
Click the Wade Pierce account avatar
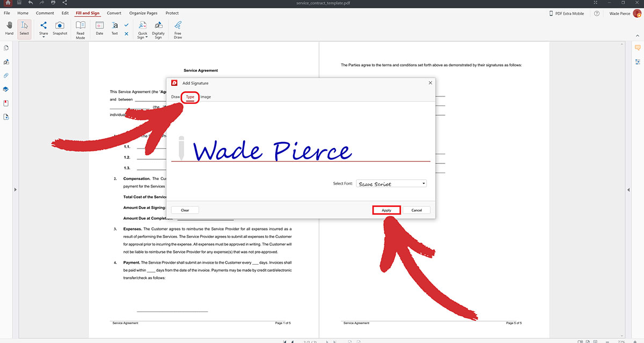636,13
